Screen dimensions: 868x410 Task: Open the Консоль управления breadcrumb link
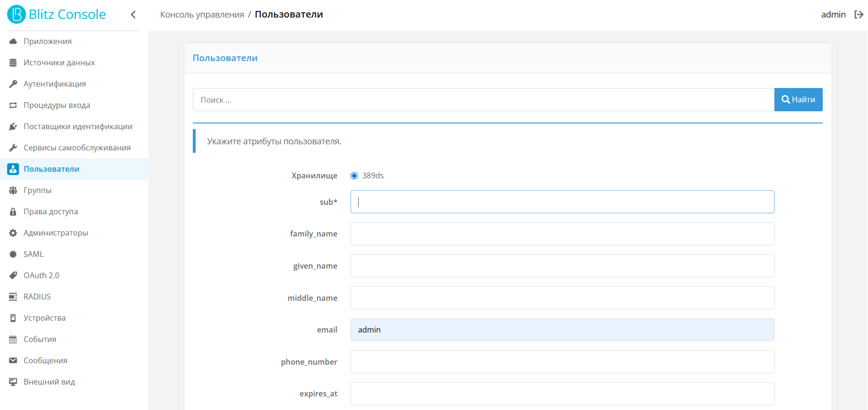(202, 15)
